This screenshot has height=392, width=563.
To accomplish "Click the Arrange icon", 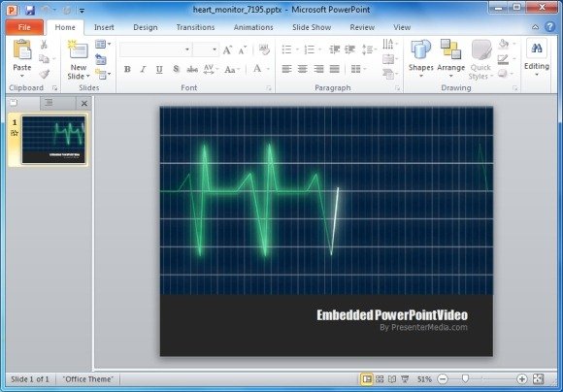I will [450, 49].
